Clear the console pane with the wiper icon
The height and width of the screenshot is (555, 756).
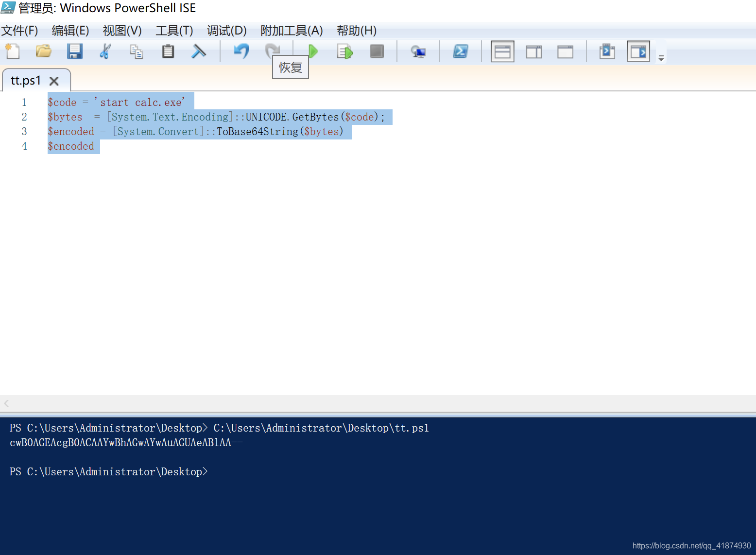pos(199,52)
